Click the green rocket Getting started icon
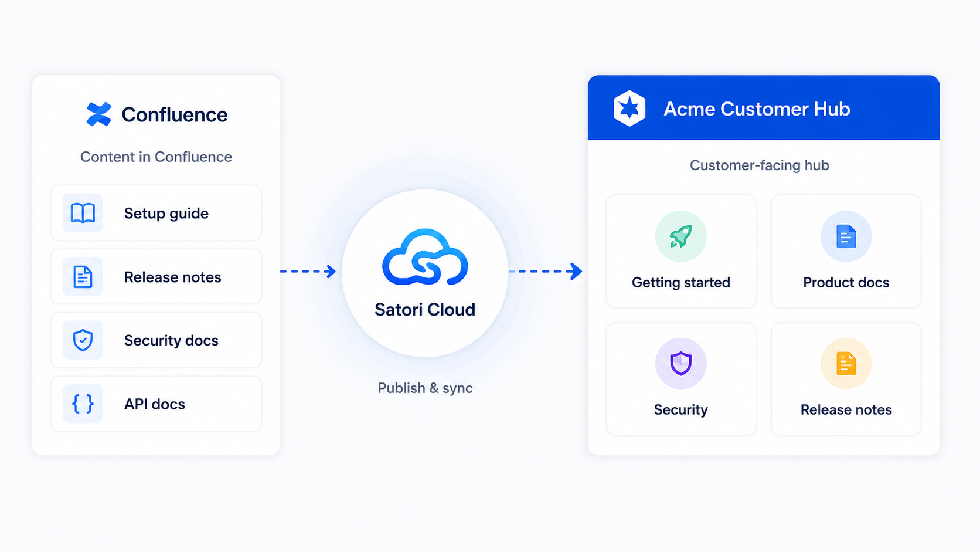 680,236
